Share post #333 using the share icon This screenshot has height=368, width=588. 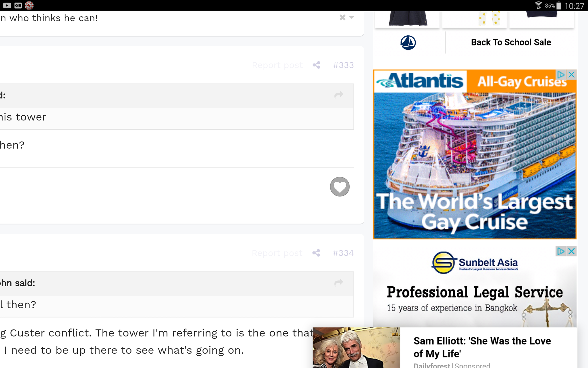click(316, 65)
